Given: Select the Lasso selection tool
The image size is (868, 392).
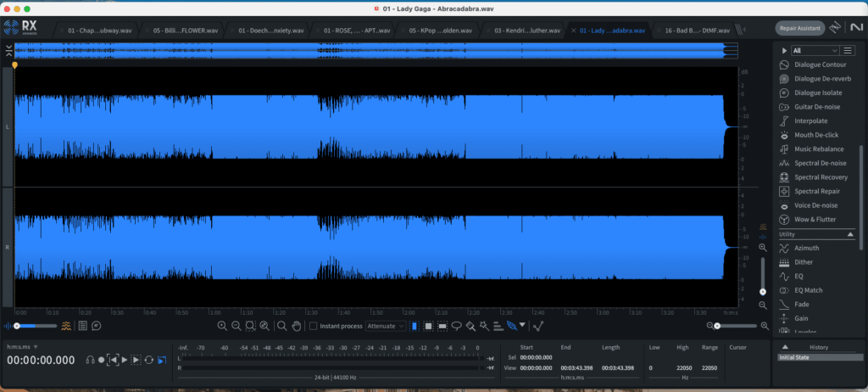Looking at the screenshot, I should coord(457,326).
